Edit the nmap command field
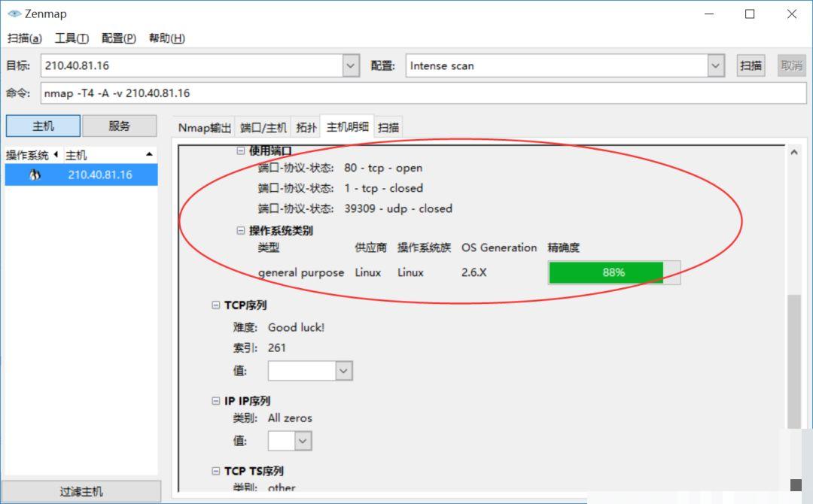The height and width of the screenshot is (504, 813). tap(423, 93)
